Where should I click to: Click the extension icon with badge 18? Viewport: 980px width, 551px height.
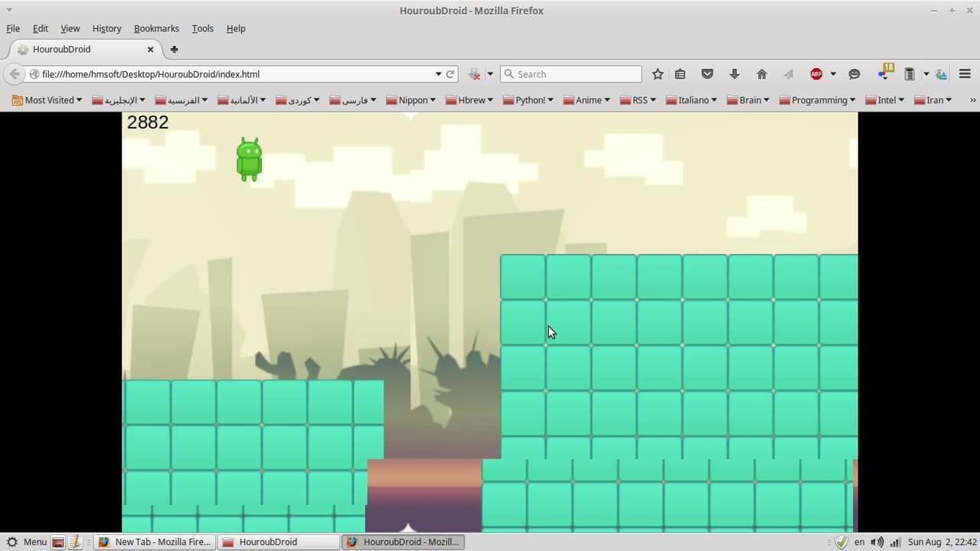point(884,72)
